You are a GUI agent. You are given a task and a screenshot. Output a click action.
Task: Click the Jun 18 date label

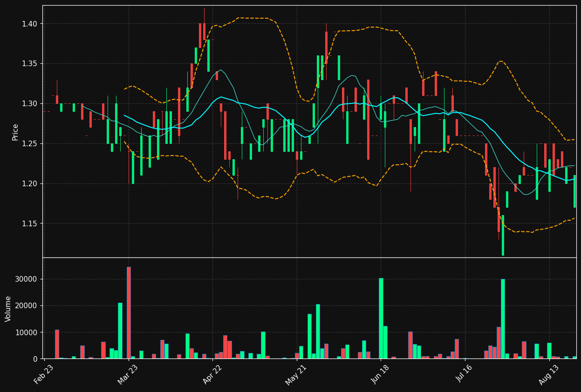click(380, 374)
